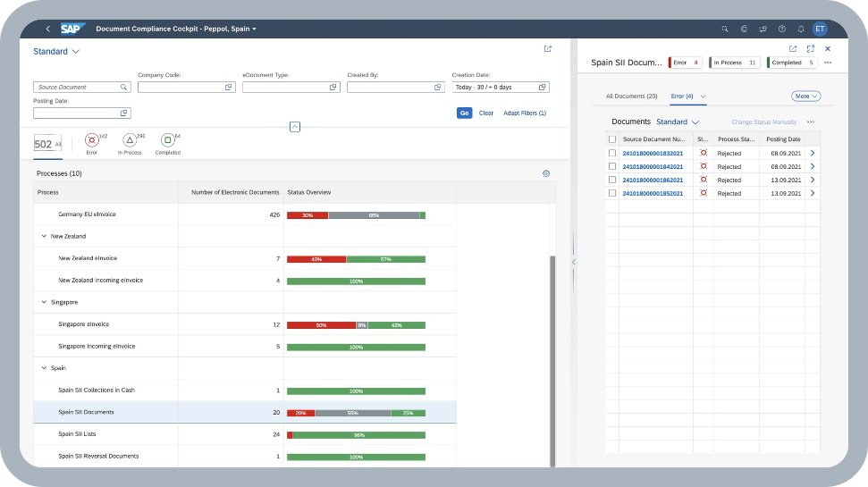Open document link 24101800001862021
The height and width of the screenshot is (487, 868).
(x=653, y=180)
